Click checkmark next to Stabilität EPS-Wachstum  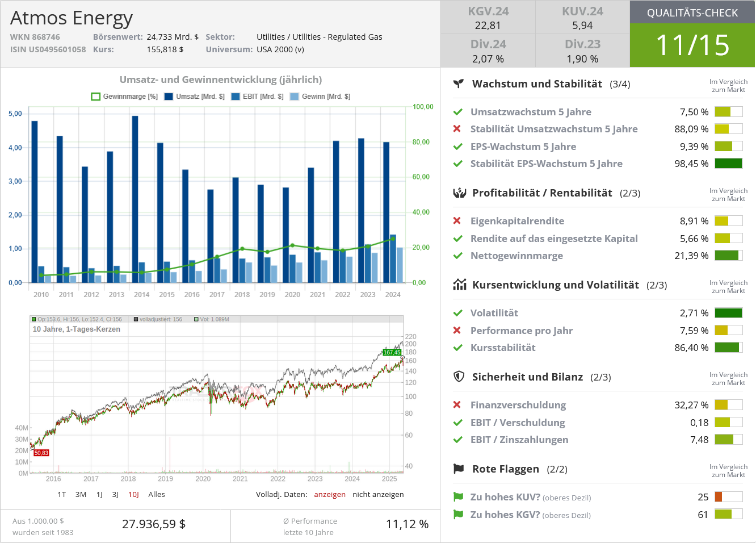(457, 164)
